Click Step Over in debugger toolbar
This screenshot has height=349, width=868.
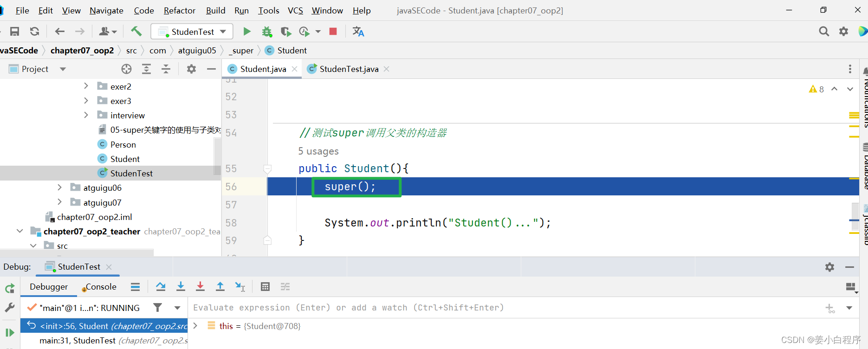coord(161,287)
